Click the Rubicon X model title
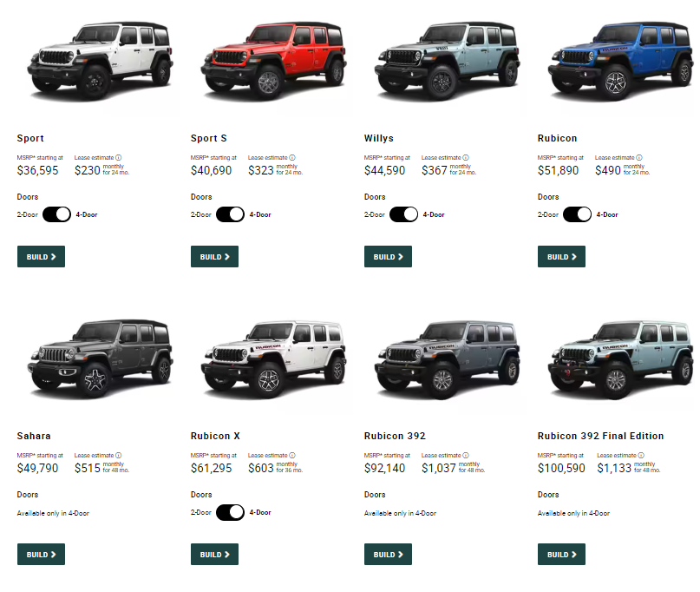The image size is (700, 592). pos(215,436)
